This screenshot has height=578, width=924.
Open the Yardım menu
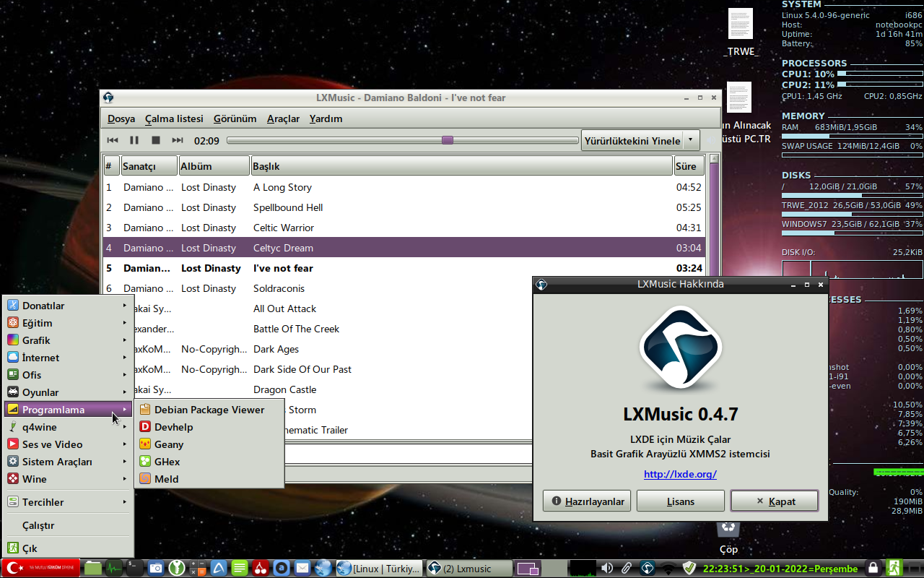tap(326, 118)
